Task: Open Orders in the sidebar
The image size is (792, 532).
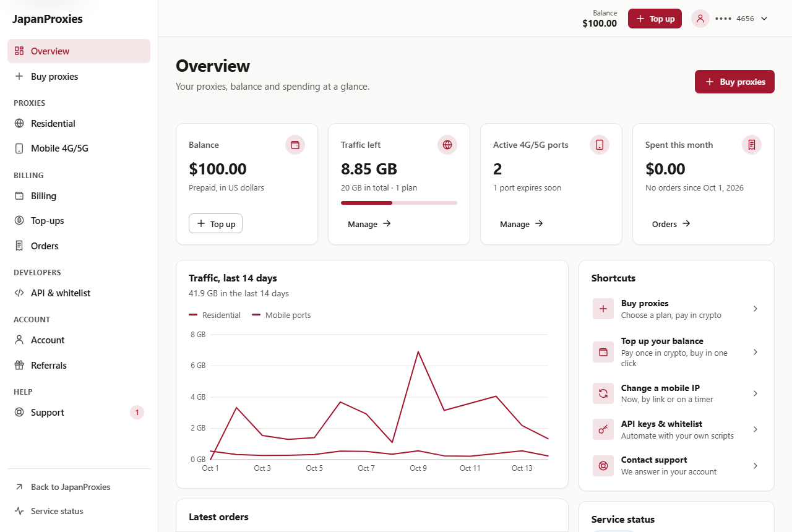Action: [79, 246]
